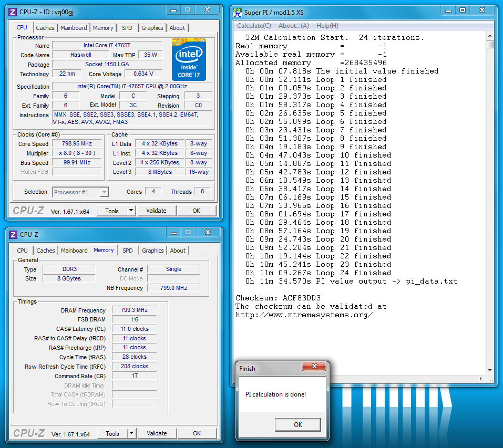Click scroll down arrow in Super PI output
Screen dimensions: 503x448
pos(489,370)
